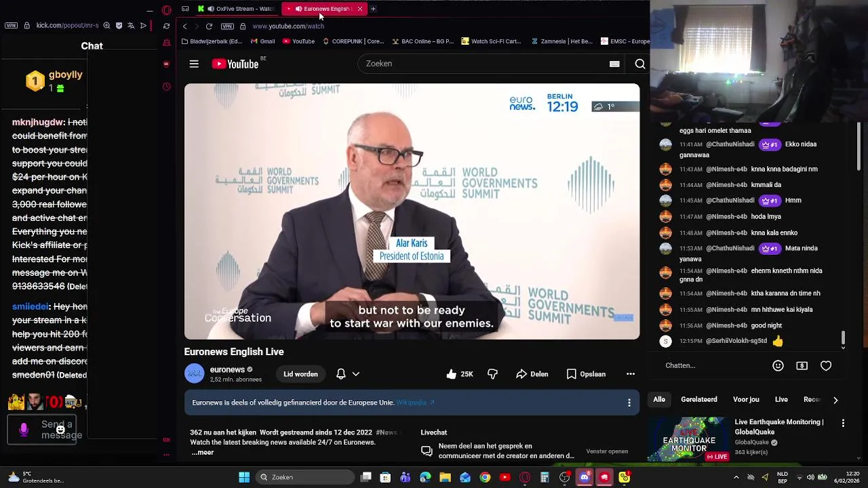The image size is (868, 488).
Task: Open Calculator from the taskbar
Action: pyautogui.click(x=545, y=477)
